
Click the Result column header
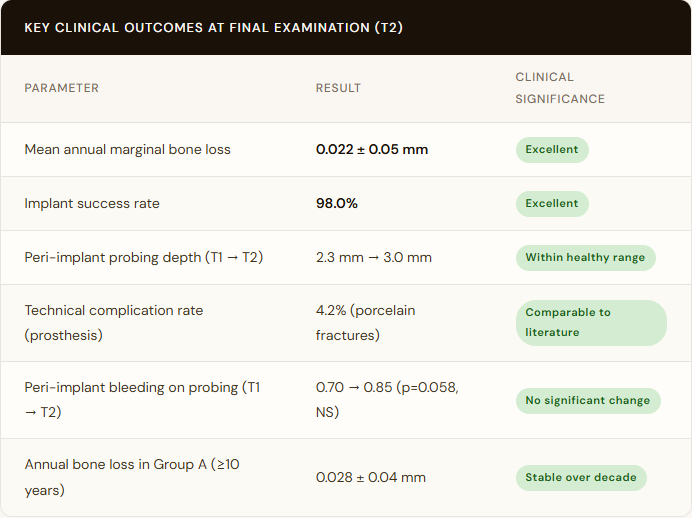click(338, 88)
